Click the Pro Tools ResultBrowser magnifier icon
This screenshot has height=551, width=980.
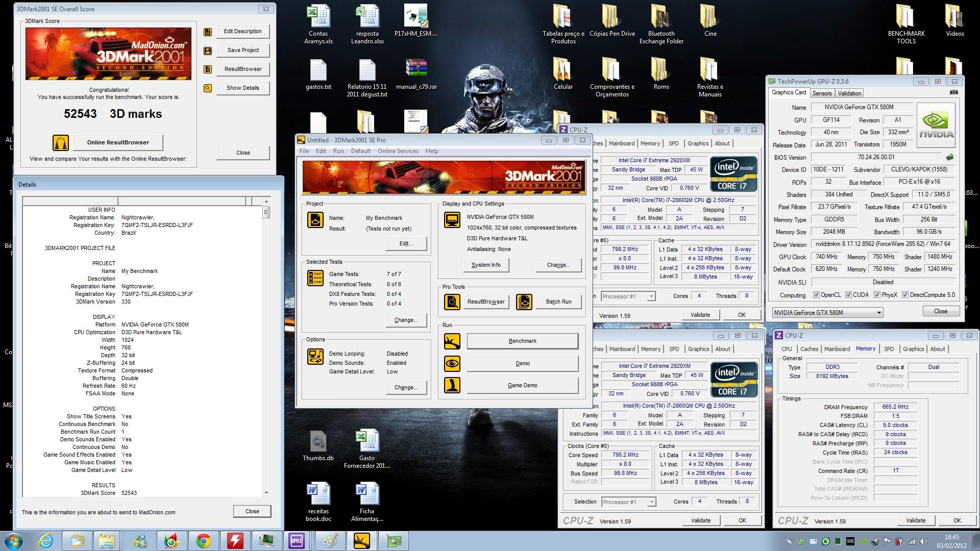point(452,302)
